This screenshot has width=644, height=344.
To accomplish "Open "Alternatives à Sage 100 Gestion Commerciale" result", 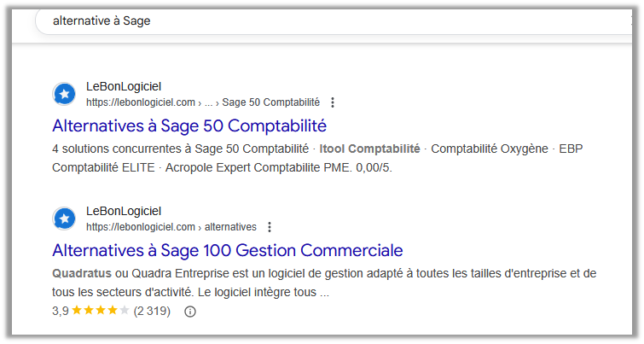I will pos(228,250).
